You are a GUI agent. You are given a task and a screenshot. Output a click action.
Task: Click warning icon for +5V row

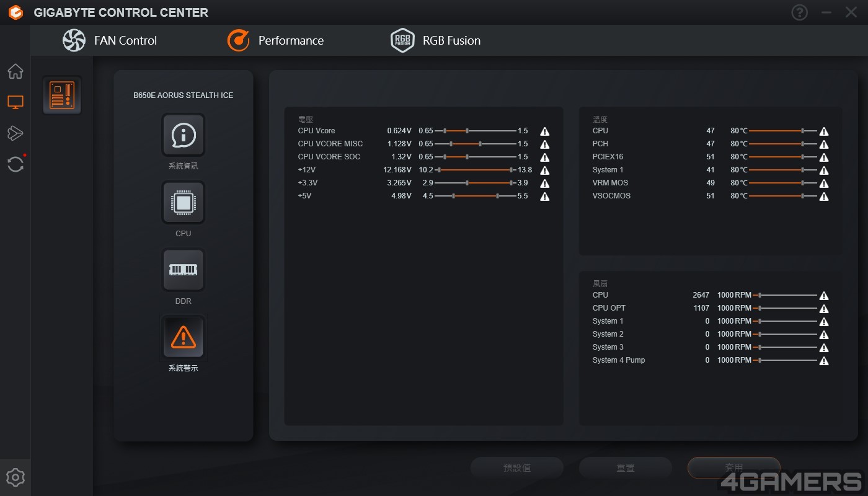(545, 197)
